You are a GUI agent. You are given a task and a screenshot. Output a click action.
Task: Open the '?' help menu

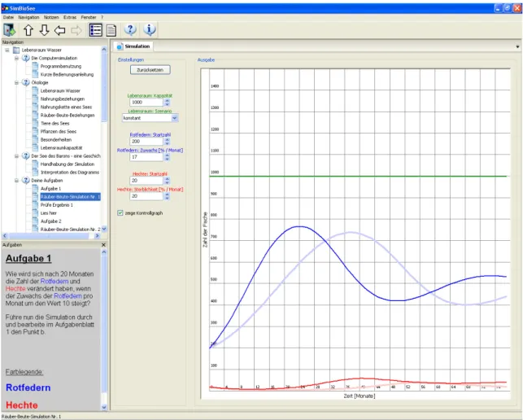[102, 17]
